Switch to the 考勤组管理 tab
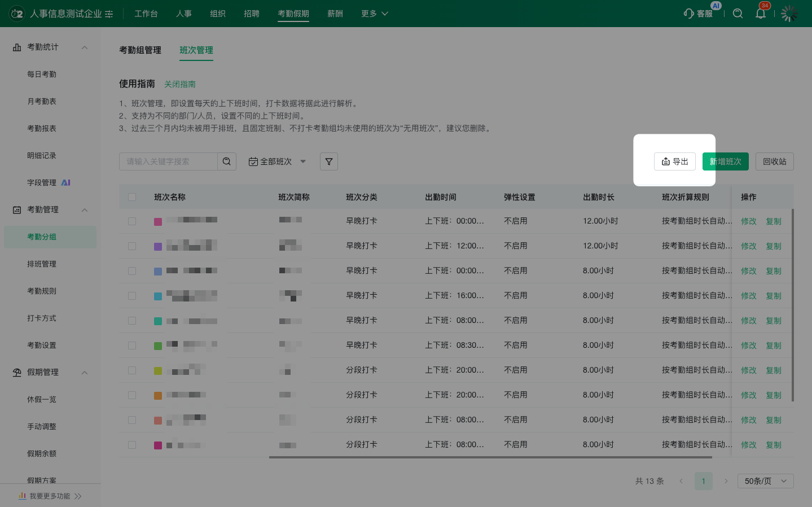The image size is (812, 507). [140, 50]
